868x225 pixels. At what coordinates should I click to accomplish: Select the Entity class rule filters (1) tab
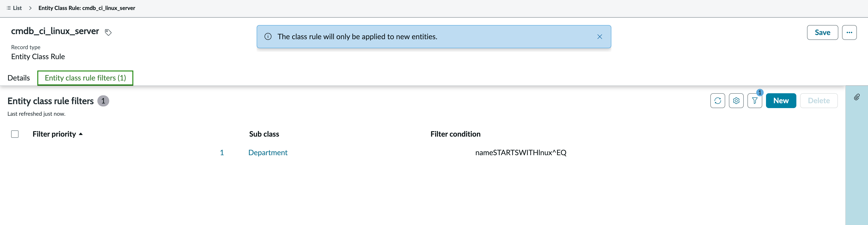point(85,78)
